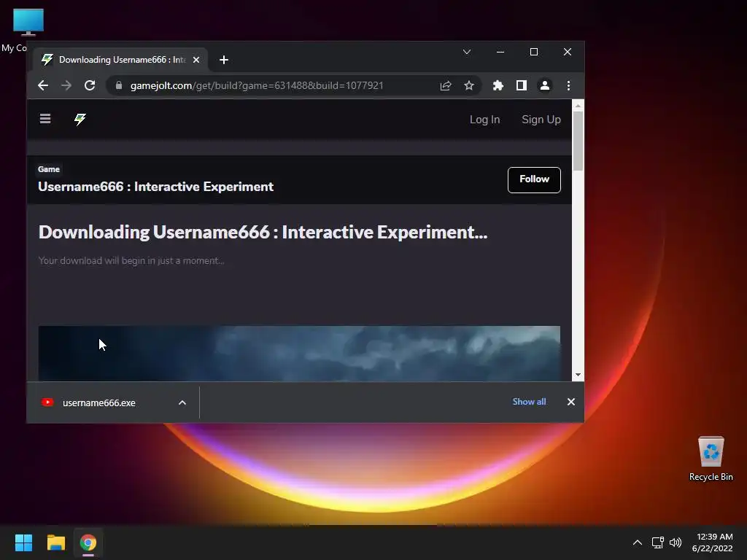Click the page scrollbar down arrow
The width and height of the screenshot is (747, 560).
pos(578,376)
